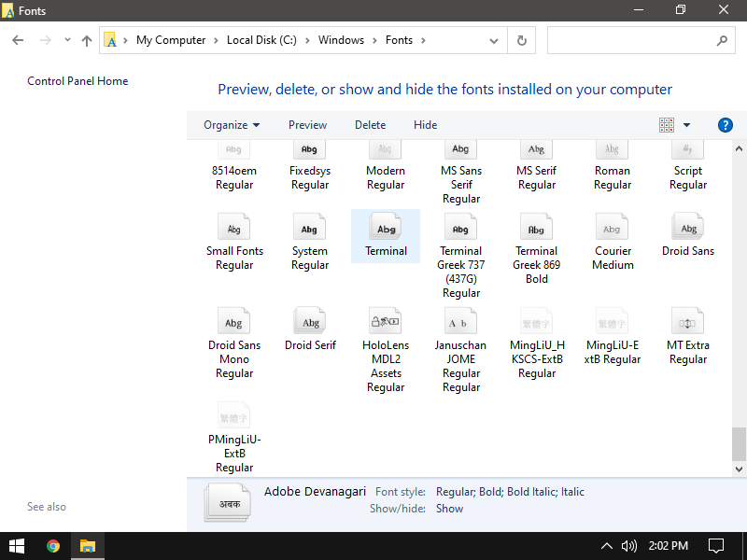Select the Droid Sans font family icon
Image resolution: width=747 pixels, height=560 pixels.
point(687,227)
